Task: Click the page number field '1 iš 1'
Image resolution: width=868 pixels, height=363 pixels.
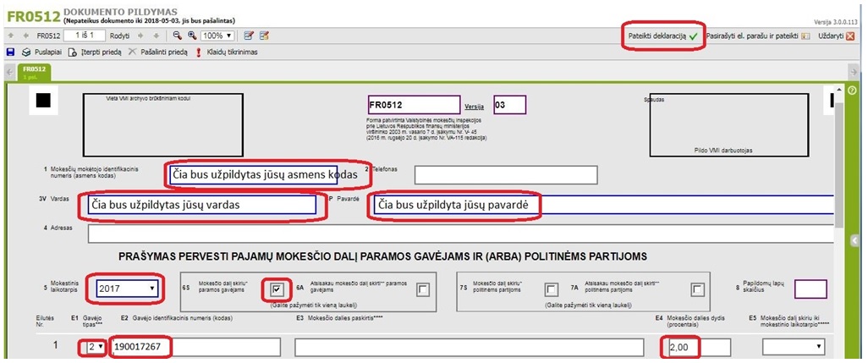Action: (85, 36)
